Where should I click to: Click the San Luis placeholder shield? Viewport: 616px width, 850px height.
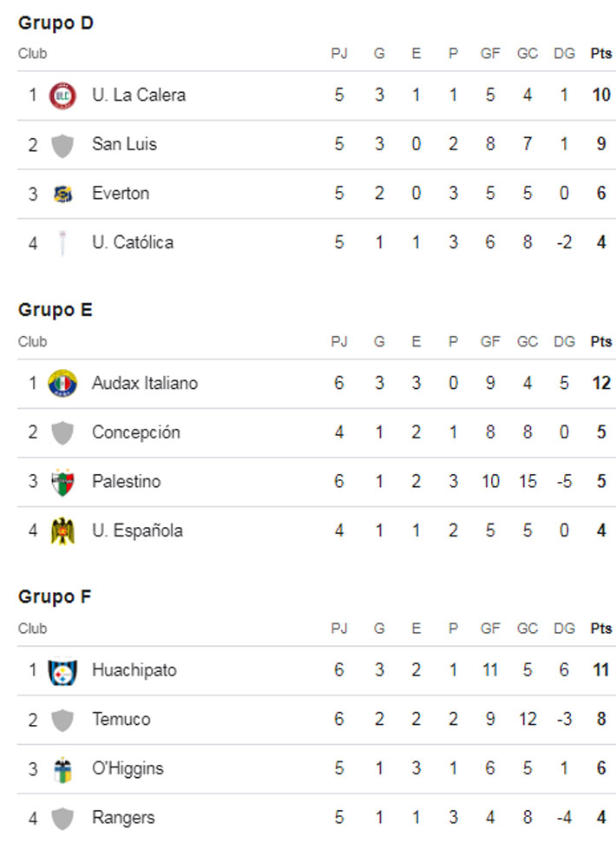point(62,144)
